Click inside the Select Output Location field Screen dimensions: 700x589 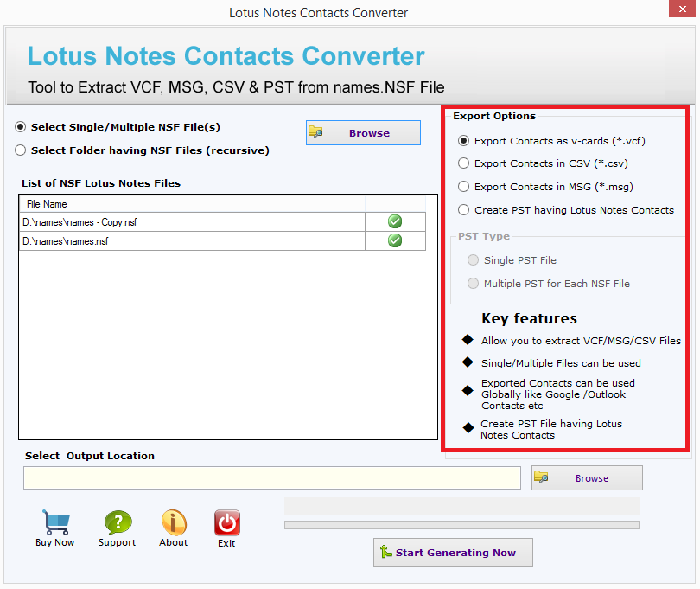click(x=272, y=477)
